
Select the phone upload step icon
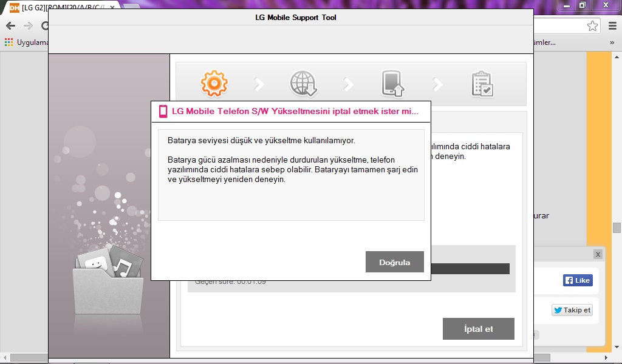pyautogui.click(x=393, y=84)
